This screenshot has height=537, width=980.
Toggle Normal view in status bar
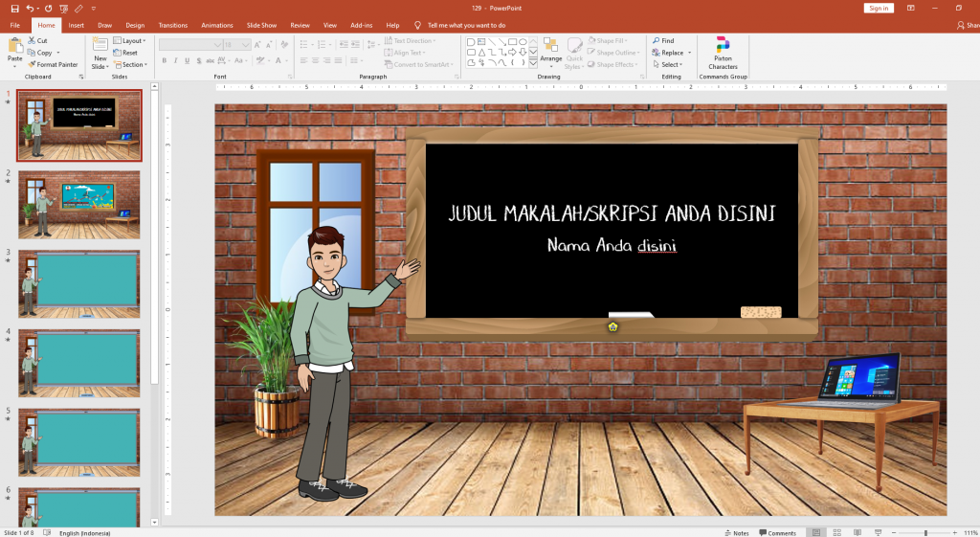(x=816, y=532)
